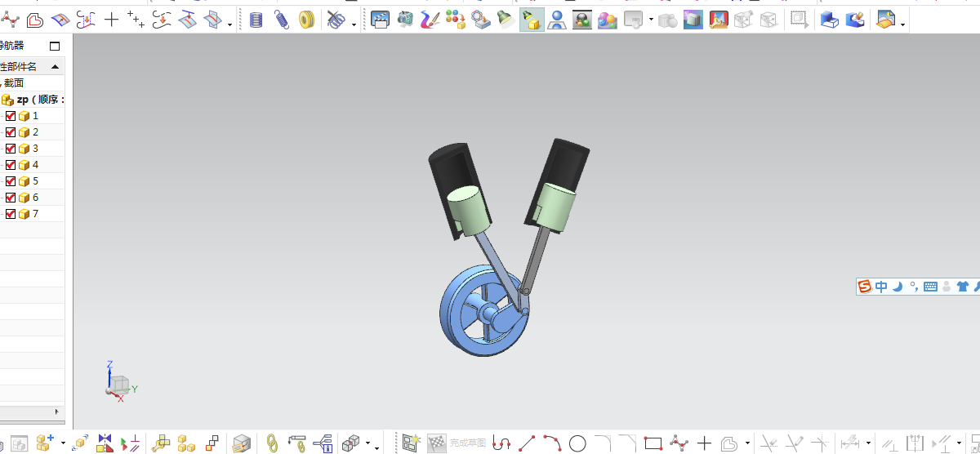The height and width of the screenshot is (454, 980).
Task: Click the camera snapshot icon
Action: tap(405, 20)
